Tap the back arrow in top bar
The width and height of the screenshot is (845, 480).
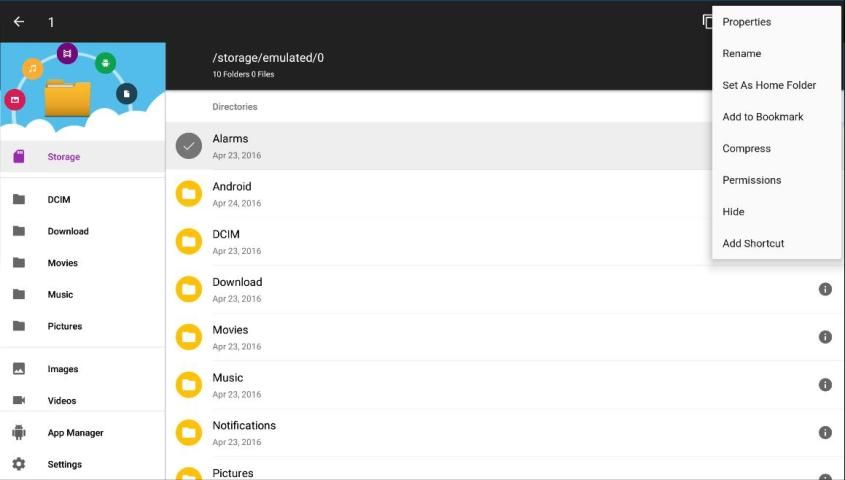pyautogui.click(x=18, y=21)
